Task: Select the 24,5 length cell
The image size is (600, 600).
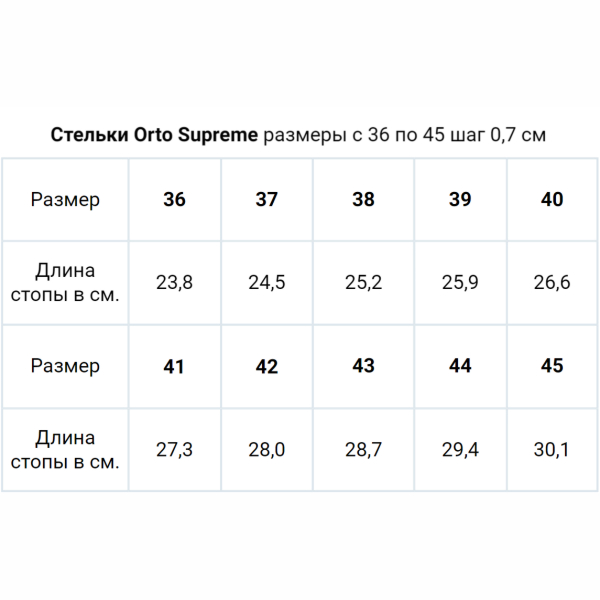Action: point(267,282)
